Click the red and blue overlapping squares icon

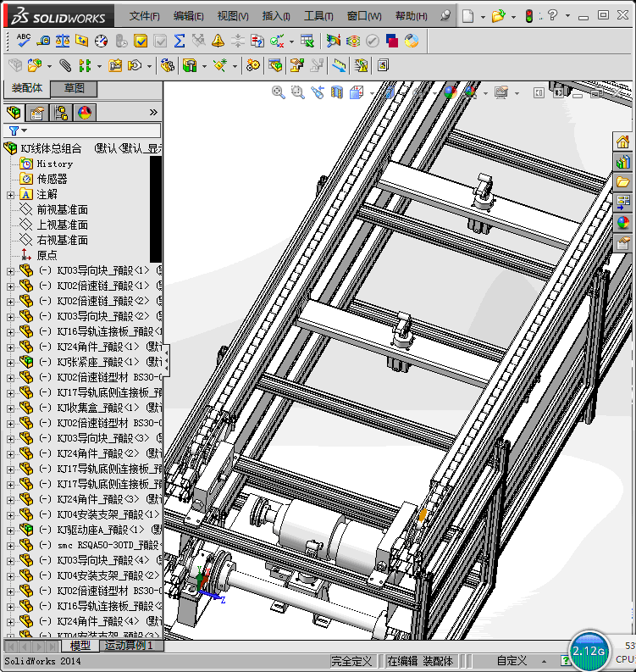coord(392,42)
